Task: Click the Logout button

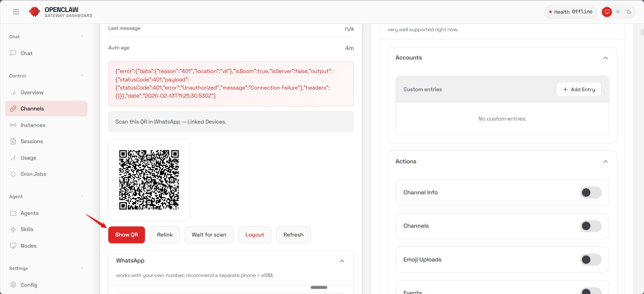Action: (x=255, y=235)
